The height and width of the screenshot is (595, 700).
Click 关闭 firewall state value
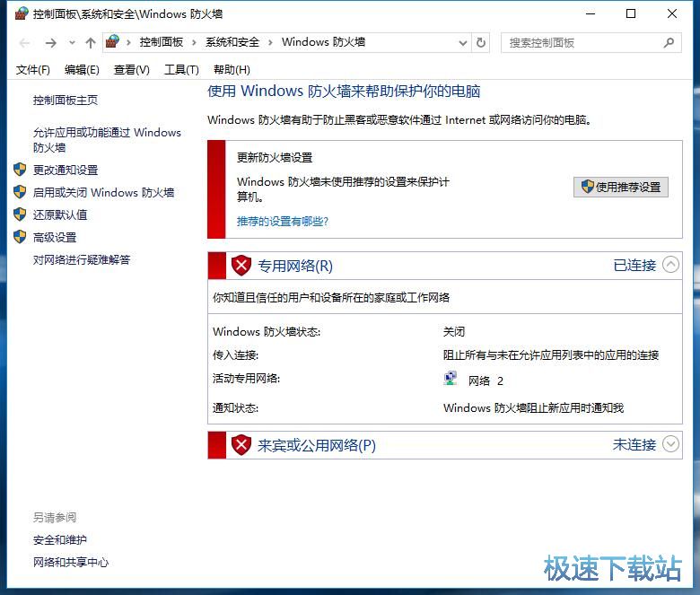pos(454,332)
